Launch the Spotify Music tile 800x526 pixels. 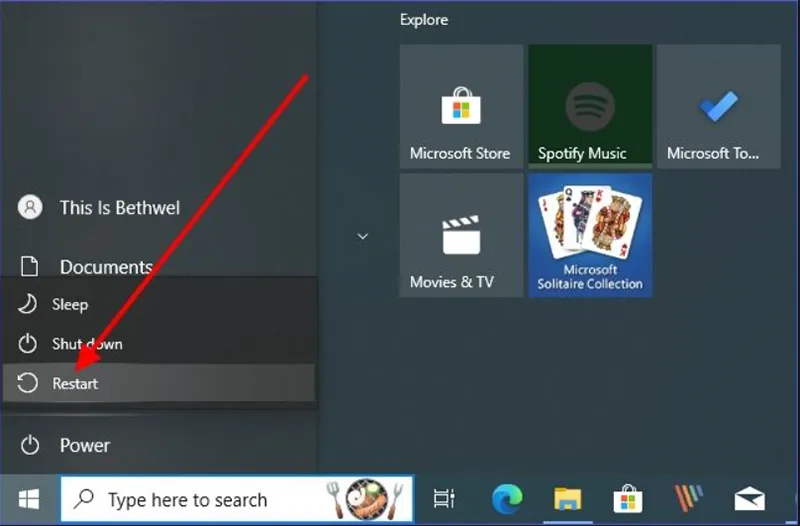tap(590, 106)
